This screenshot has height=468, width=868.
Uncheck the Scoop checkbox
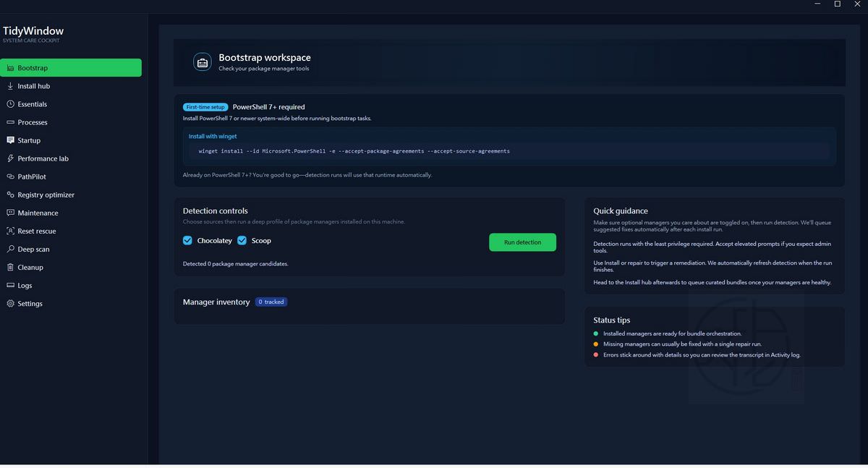[x=242, y=241]
